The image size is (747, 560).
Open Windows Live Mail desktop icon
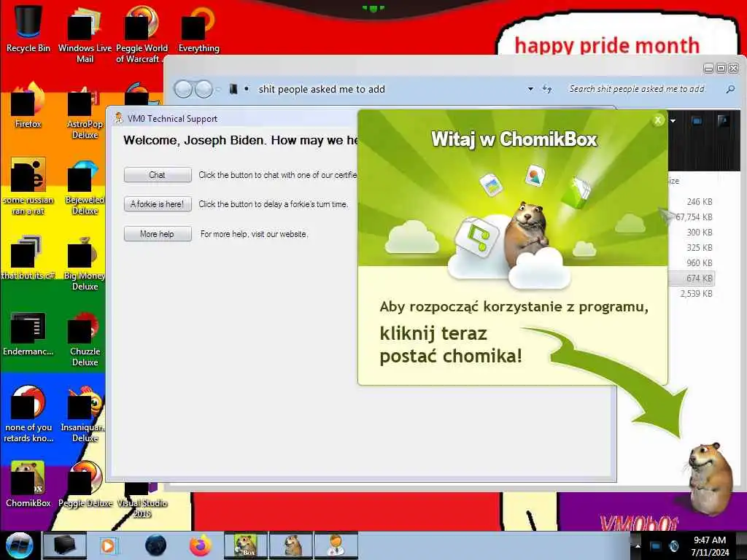point(85,34)
